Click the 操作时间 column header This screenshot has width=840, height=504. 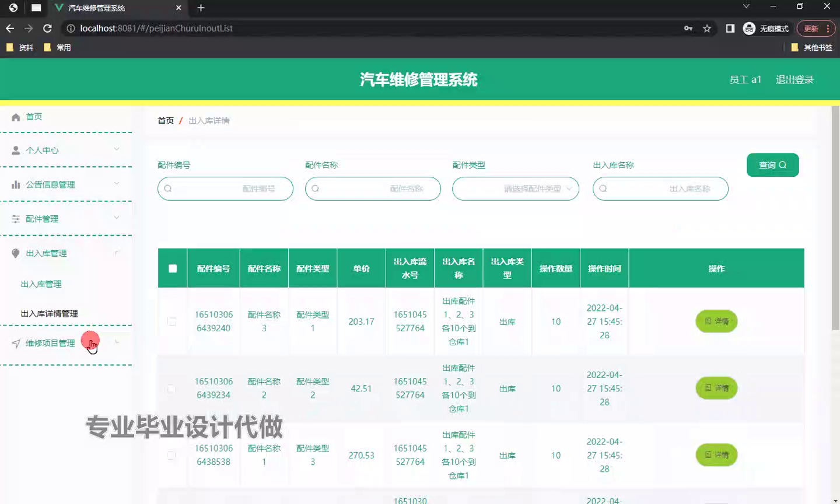coord(604,268)
